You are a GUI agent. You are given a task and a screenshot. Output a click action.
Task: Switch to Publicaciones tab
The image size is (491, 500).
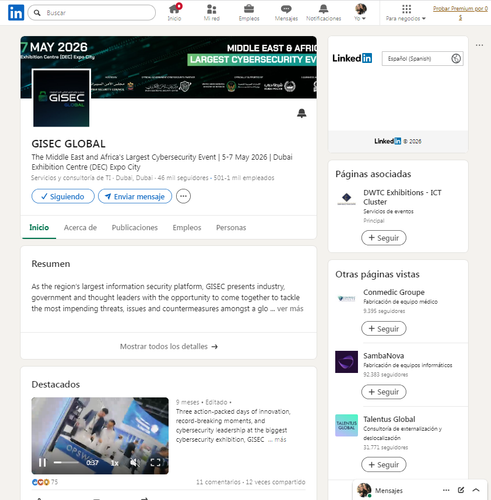point(135,228)
